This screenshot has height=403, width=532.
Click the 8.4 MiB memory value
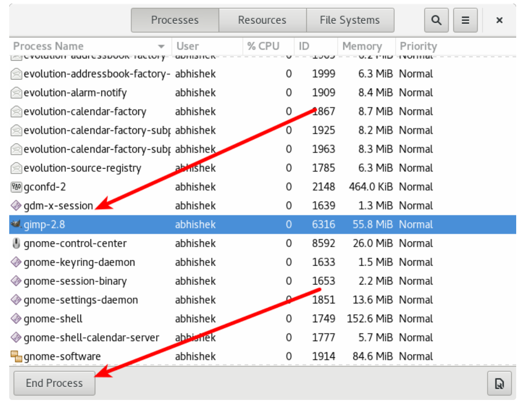pyautogui.click(x=375, y=93)
